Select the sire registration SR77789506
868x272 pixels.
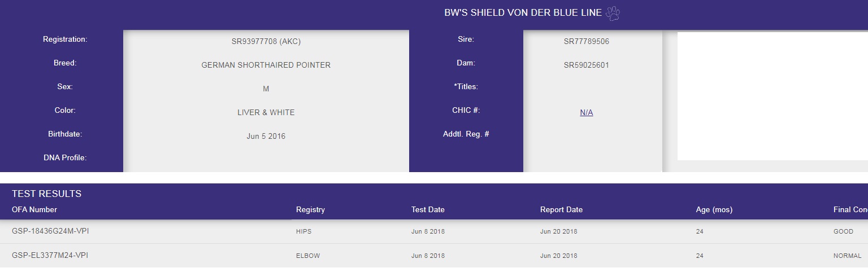[x=587, y=41]
